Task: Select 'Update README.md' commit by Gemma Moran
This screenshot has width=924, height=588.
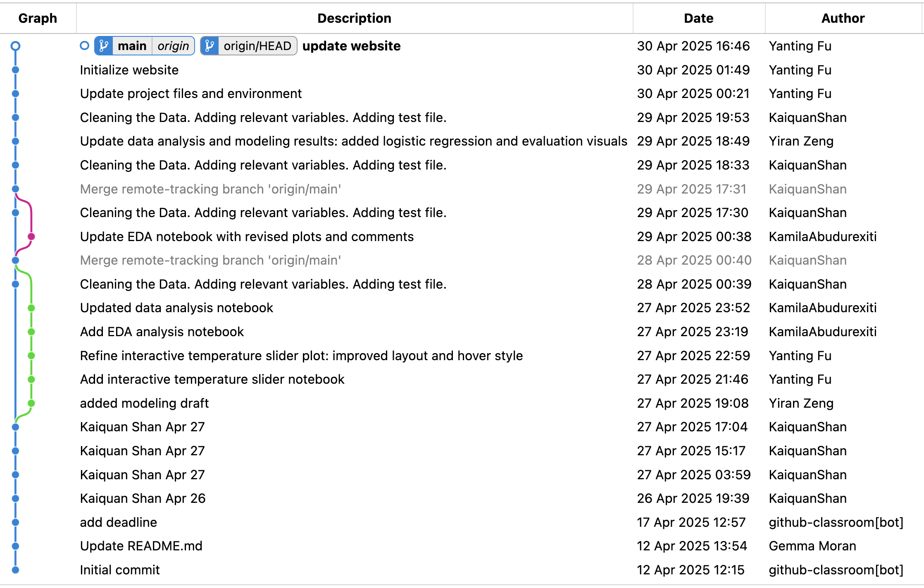Action: click(141, 546)
